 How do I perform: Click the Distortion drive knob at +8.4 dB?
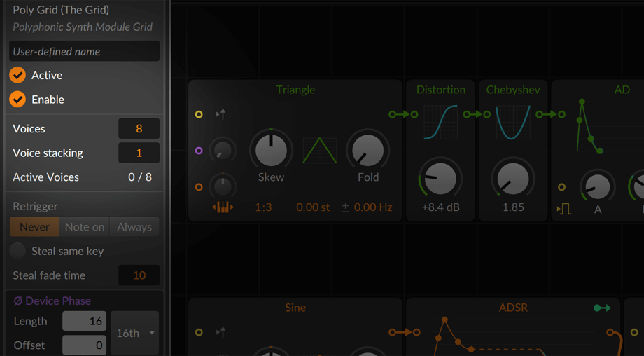coord(440,179)
